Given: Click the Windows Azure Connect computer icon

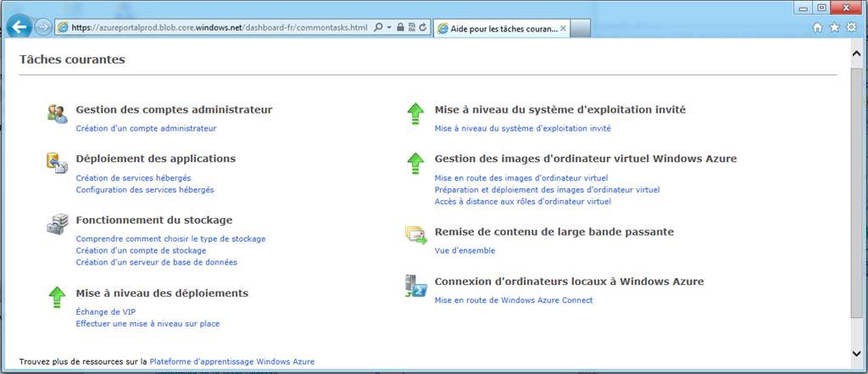Looking at the screenshot, I should 415,285.
